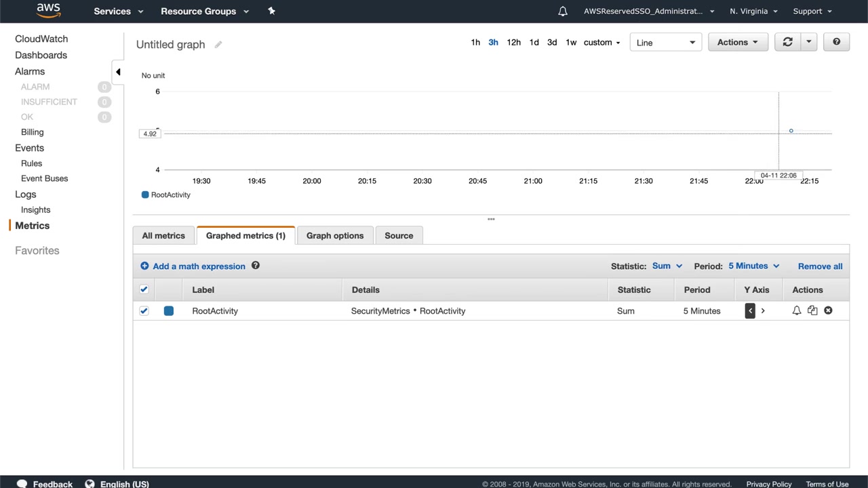This screenshot has width=868, height=488.
Task: Duplicate the RootActivity metric with the copy icon
Action: (812, 310)
